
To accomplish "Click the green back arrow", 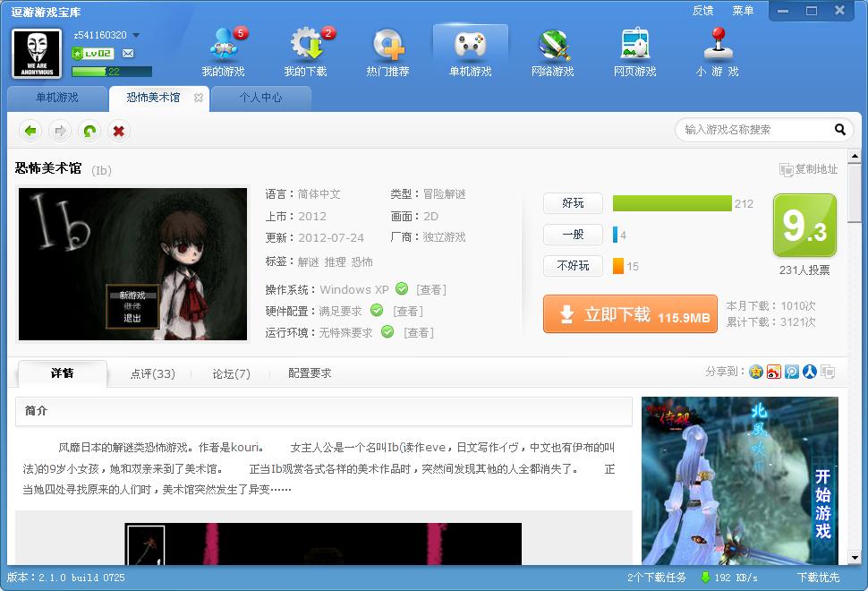I will click(x=30, y=132).
